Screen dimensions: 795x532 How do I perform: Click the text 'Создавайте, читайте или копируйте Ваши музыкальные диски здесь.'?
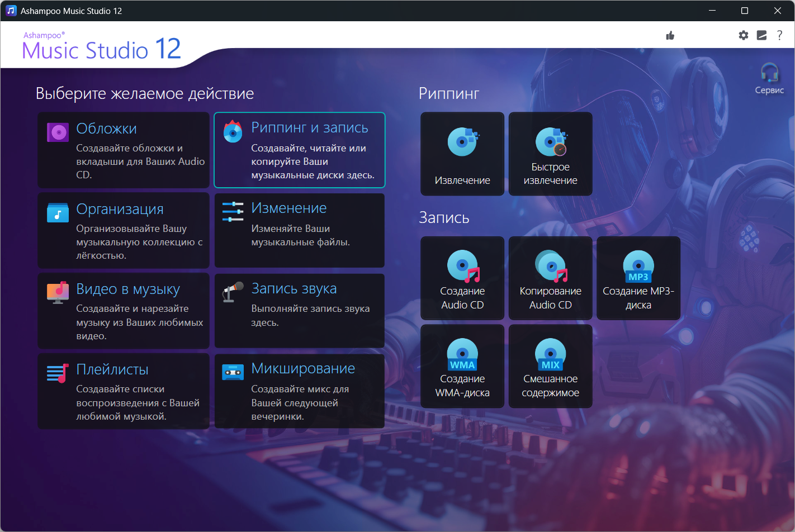[x=313, y=161]
